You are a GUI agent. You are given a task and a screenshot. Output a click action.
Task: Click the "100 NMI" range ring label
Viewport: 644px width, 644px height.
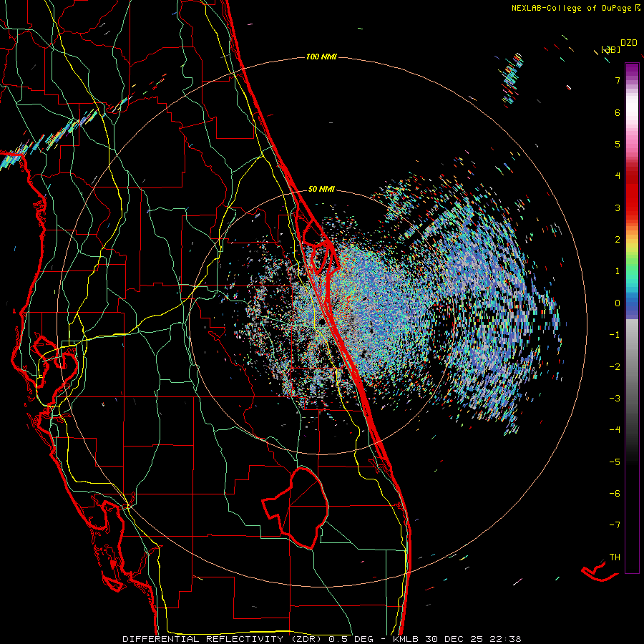[x=321, y=57]
